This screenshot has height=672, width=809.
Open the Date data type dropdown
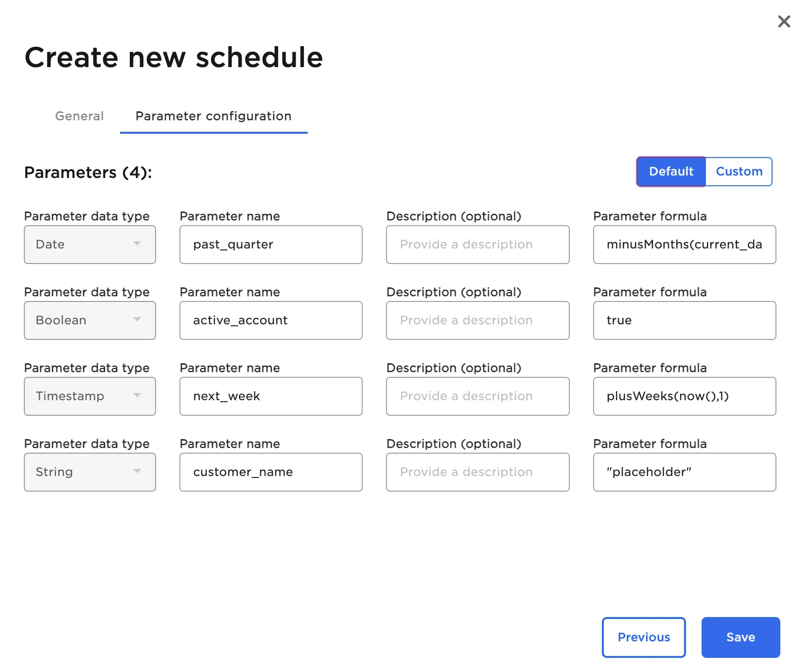pos(90,245)
